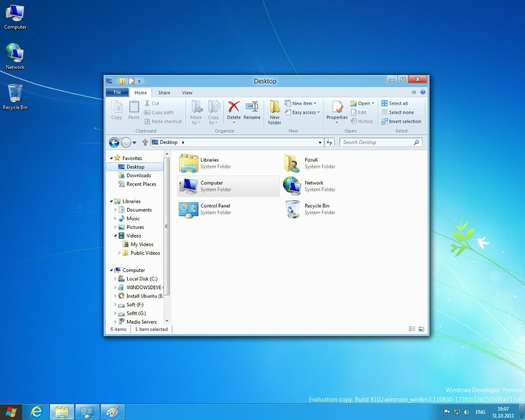This screenshot has width=525, height=420.
Task: Click the Search Desktop input field
Action: pyautogui.click(x=377, y=142)
